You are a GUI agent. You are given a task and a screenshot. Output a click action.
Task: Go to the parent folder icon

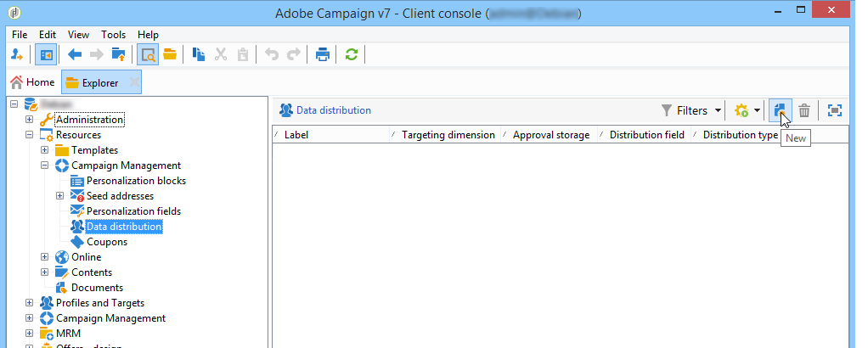tap(118, 55)
